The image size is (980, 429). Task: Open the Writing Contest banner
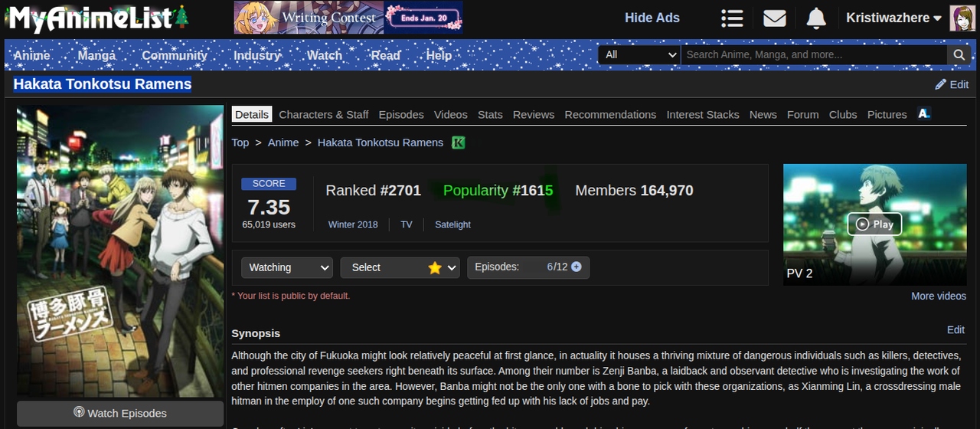tap(348, 18)
